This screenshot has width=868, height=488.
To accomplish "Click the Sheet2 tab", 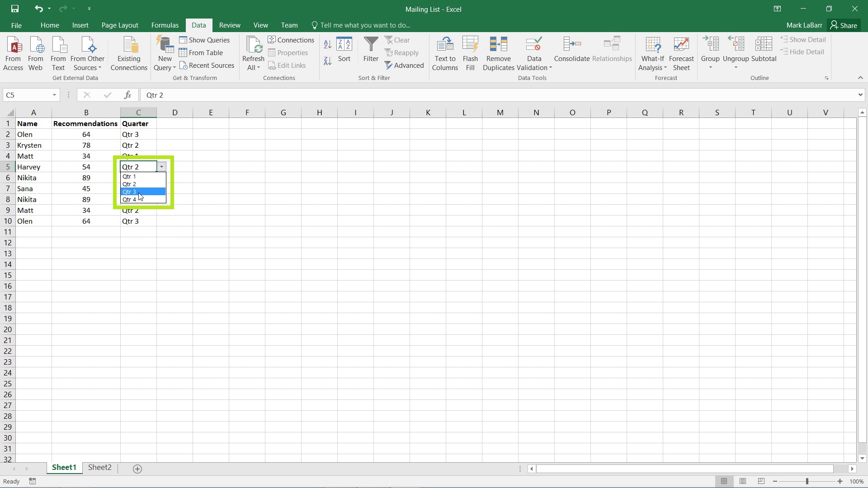I will click(99, 467).
